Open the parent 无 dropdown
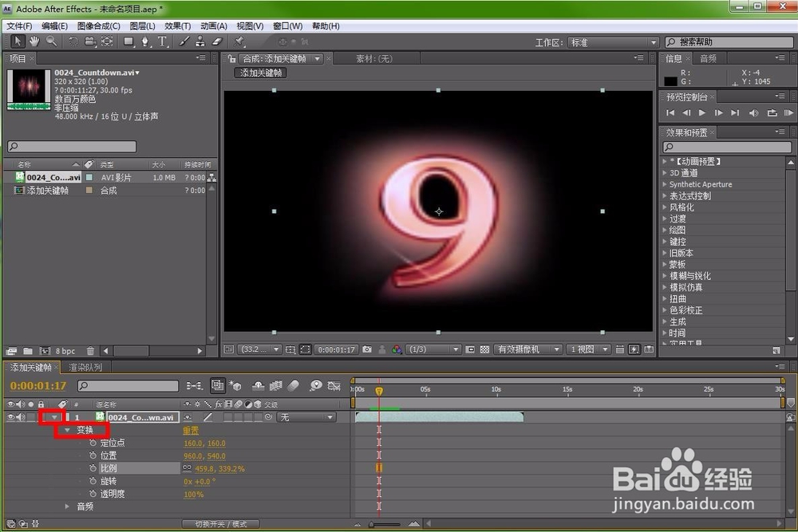 [306, 418]
